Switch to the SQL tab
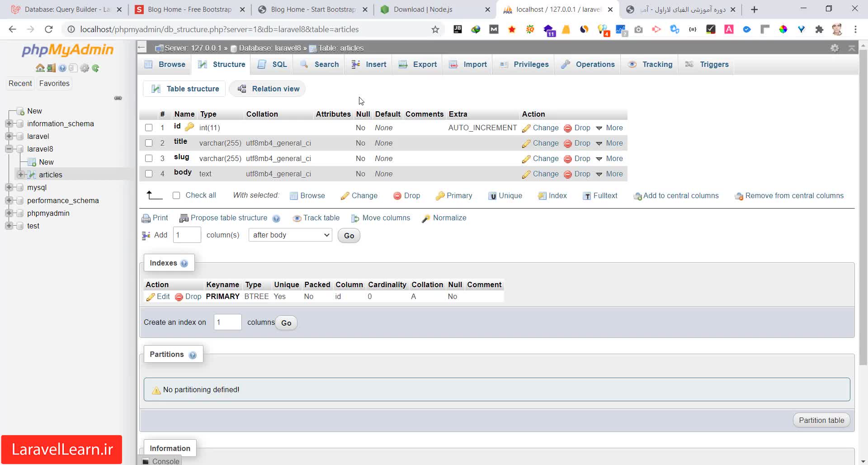This screenshot has height=465, width=868. click(x=273, y=64)
